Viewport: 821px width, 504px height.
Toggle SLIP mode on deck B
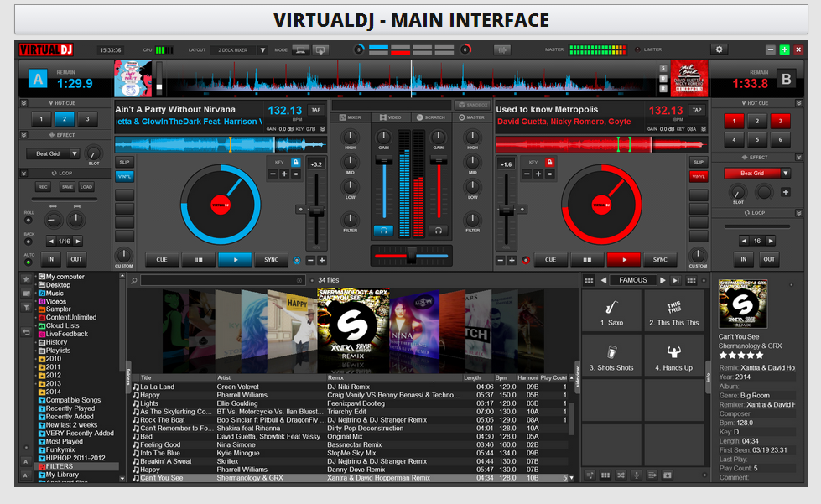pos(699,162)
